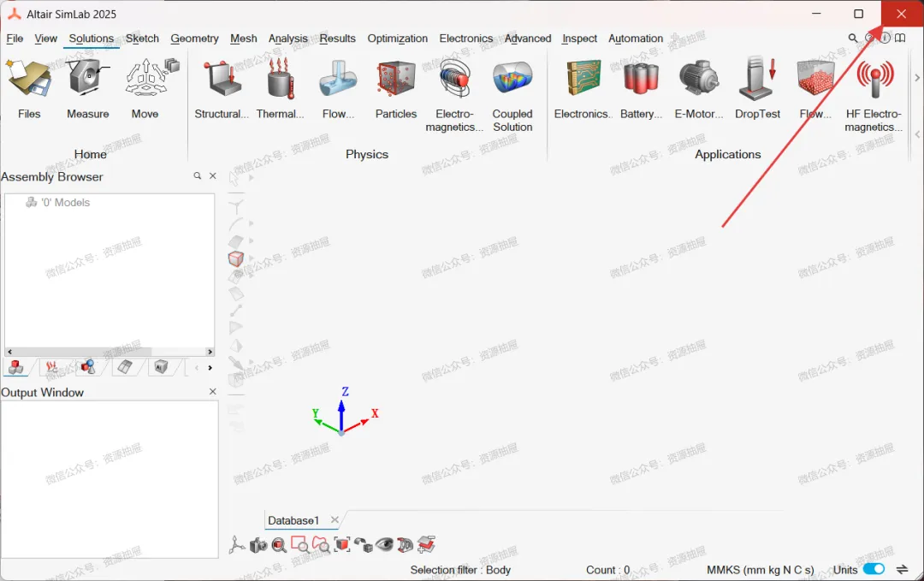Select the body cube selection filter icon
The width and height of the screenshot is (924, 581).
point(236,258)
